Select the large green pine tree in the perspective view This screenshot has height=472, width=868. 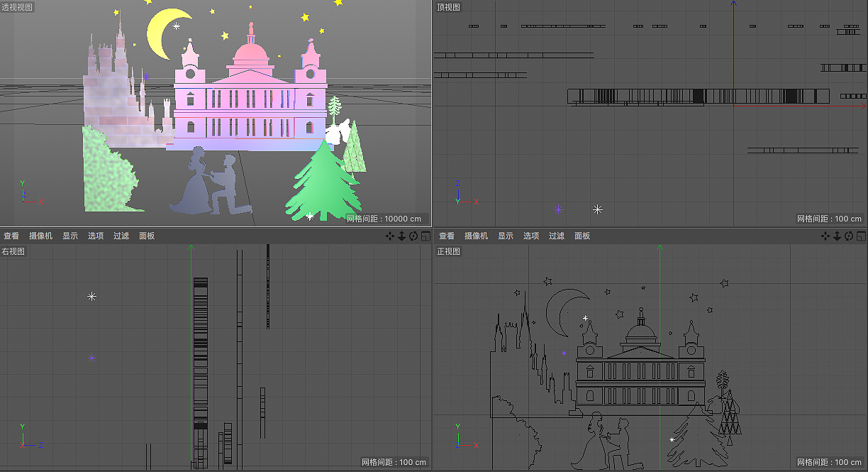coord(323,181)
